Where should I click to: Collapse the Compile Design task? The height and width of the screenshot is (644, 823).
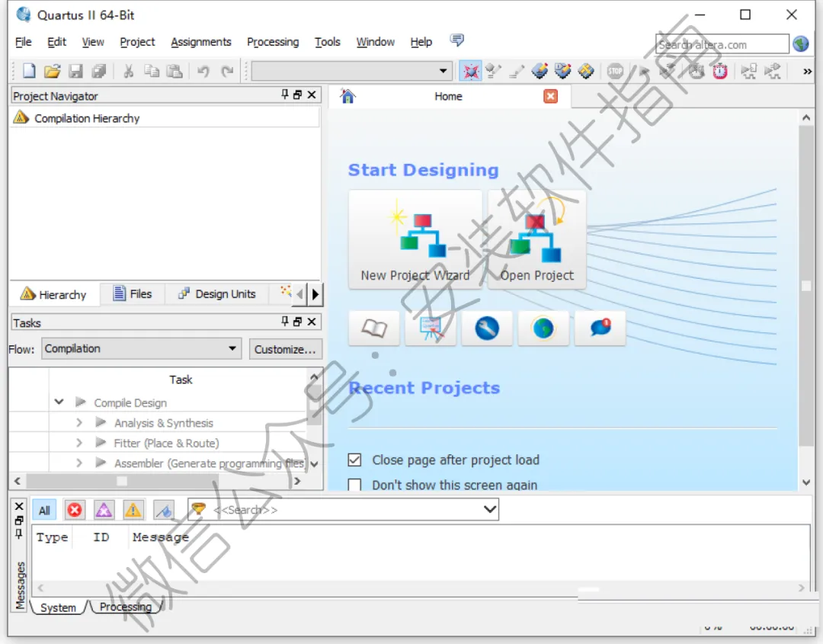pyautogui.click(x=59, y=402)
